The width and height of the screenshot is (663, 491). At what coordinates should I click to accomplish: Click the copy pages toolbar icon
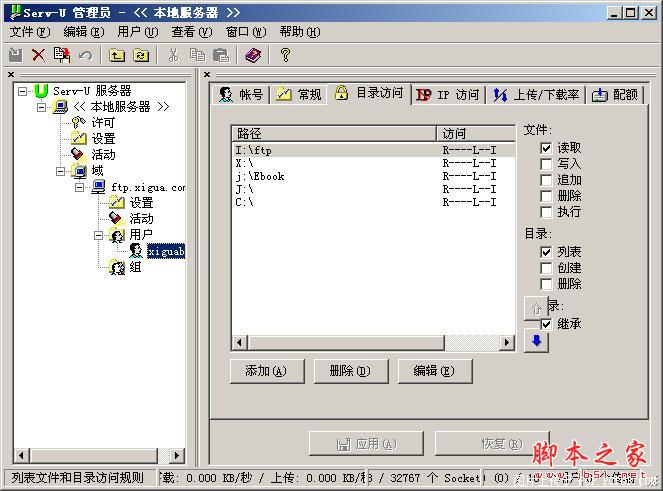[x=197, y=55]
